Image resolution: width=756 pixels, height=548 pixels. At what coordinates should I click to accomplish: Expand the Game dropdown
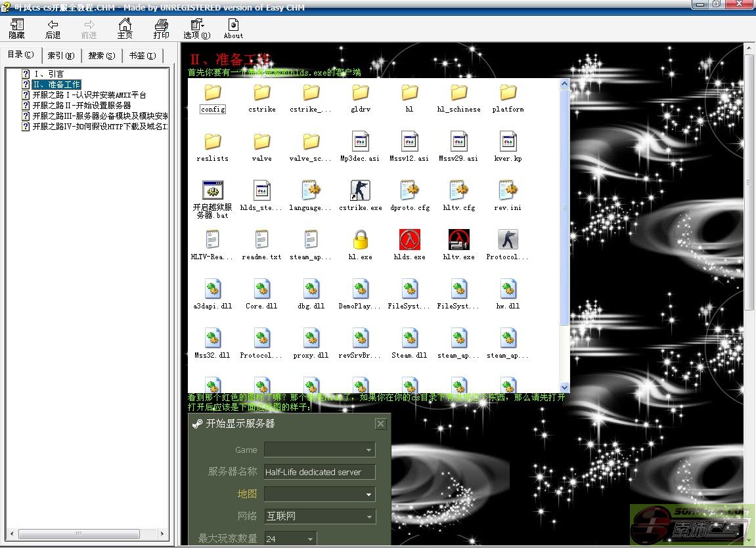click(369, 450)
